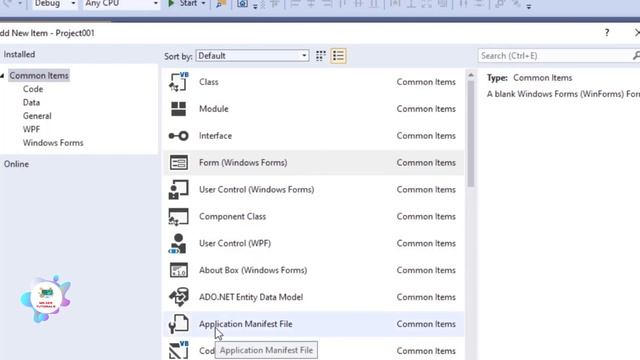This screenshot has height=360, width=640.
Task: Select the About Box (Windows Forms) icon
Action: tap(178, 270)
